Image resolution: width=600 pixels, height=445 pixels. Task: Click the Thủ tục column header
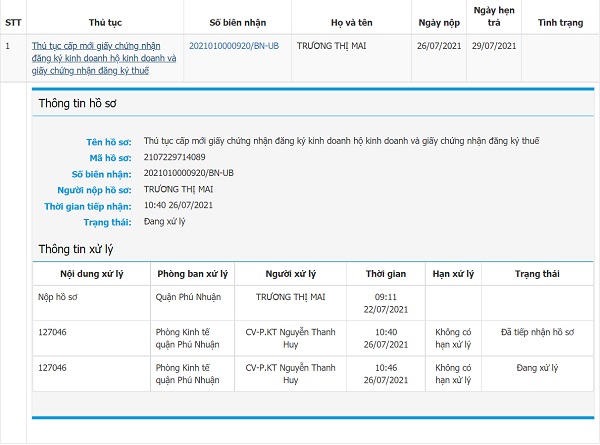pos(104,21)
